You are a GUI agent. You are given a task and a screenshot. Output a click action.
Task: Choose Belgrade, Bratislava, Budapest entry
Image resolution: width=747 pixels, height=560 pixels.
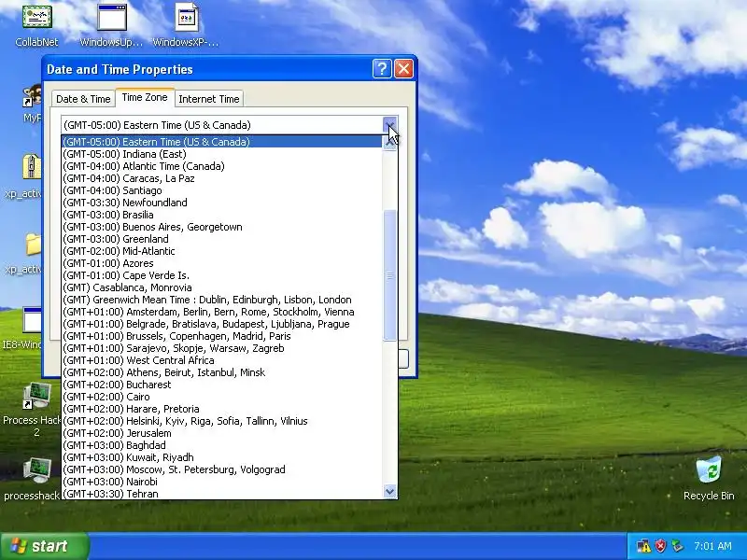coord(222,324)
